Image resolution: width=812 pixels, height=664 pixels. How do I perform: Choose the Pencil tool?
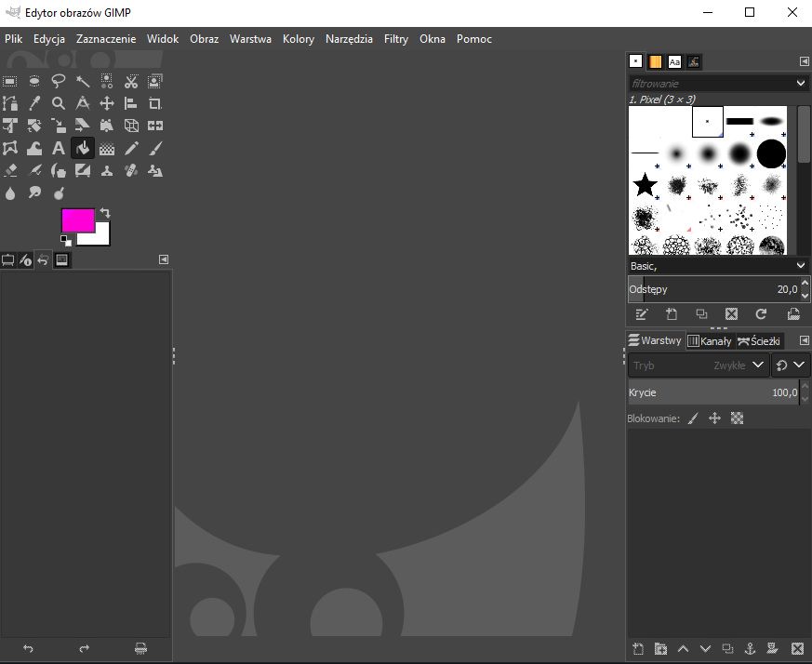point(131,149)
